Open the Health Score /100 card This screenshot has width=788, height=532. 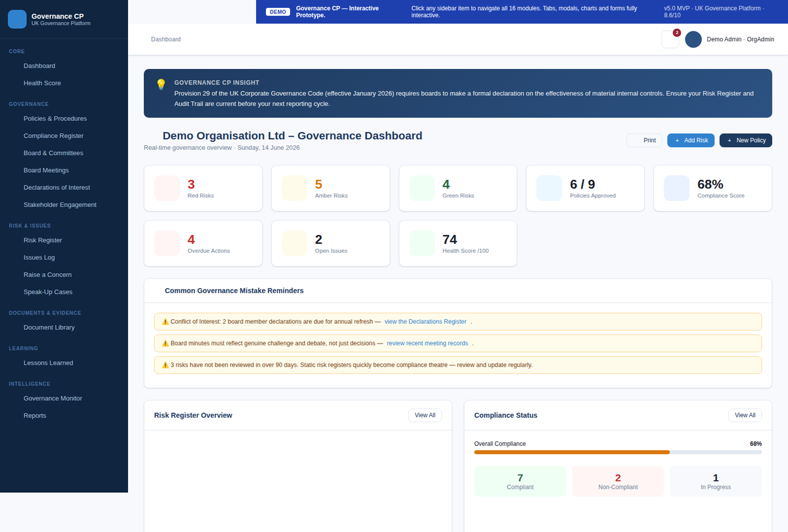coord(458,243)
